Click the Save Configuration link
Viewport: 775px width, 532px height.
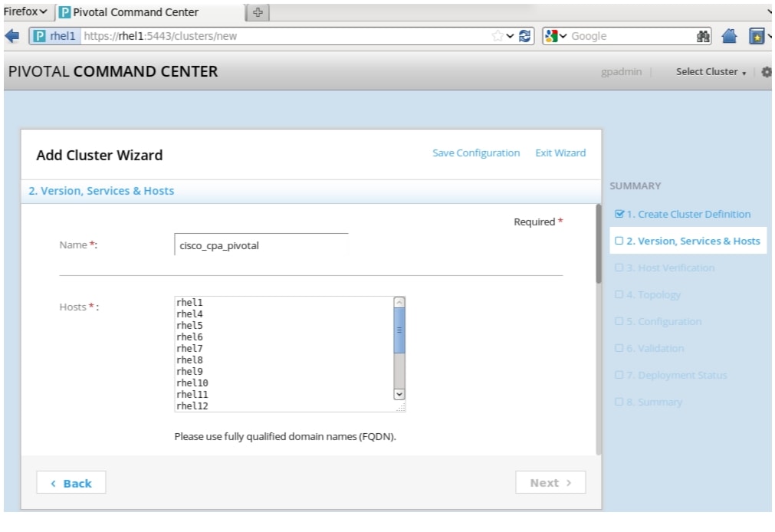click(476, 153)
